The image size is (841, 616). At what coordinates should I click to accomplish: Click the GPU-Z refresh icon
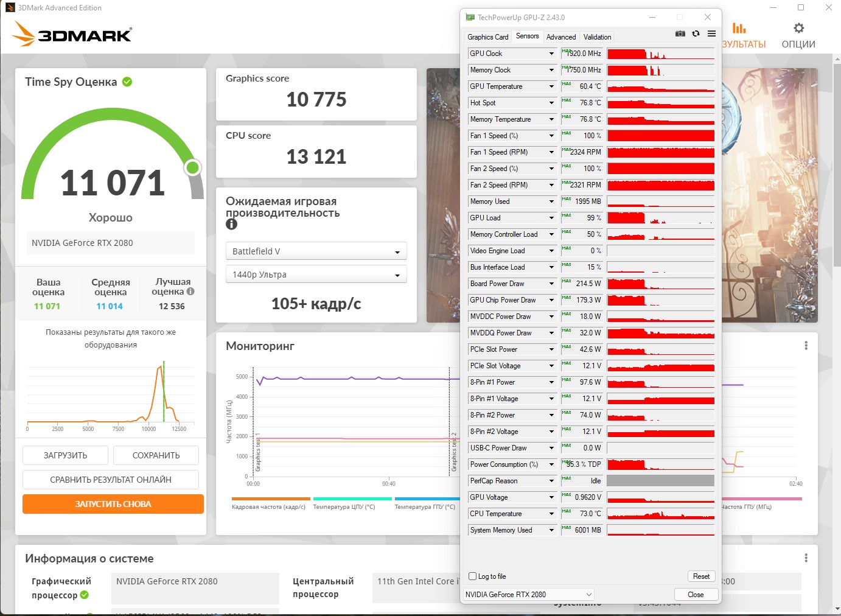[696, 33]
